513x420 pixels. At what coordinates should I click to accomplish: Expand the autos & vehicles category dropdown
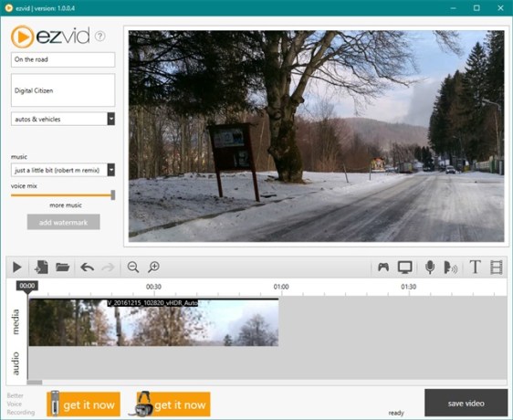pyautogui.click(x=111, y=119)
